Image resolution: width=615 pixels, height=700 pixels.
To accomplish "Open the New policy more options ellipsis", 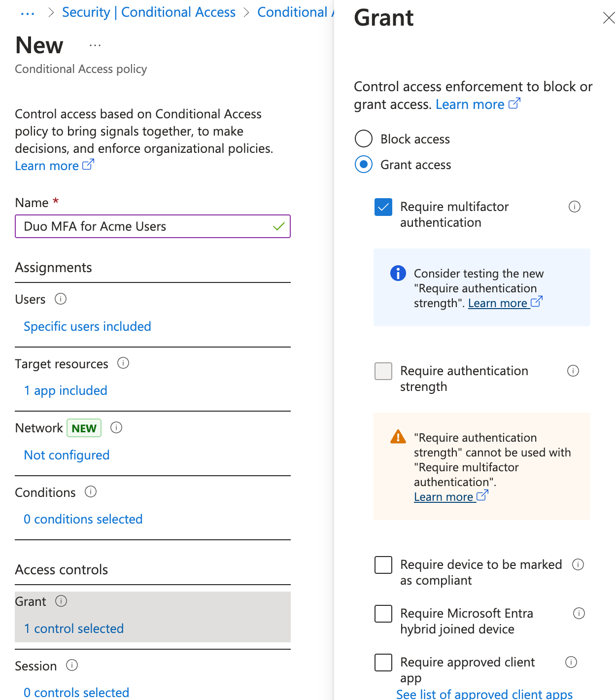I will pos(95,45).
